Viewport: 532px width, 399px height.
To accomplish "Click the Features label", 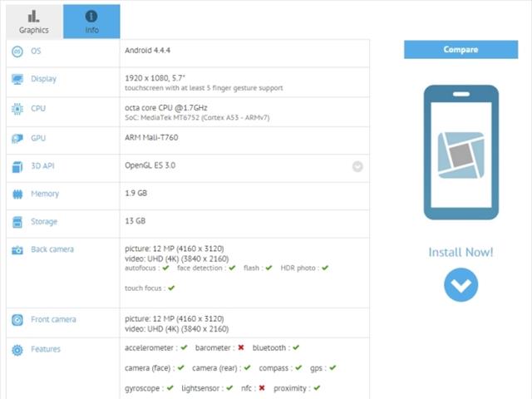I will (46, 349).
